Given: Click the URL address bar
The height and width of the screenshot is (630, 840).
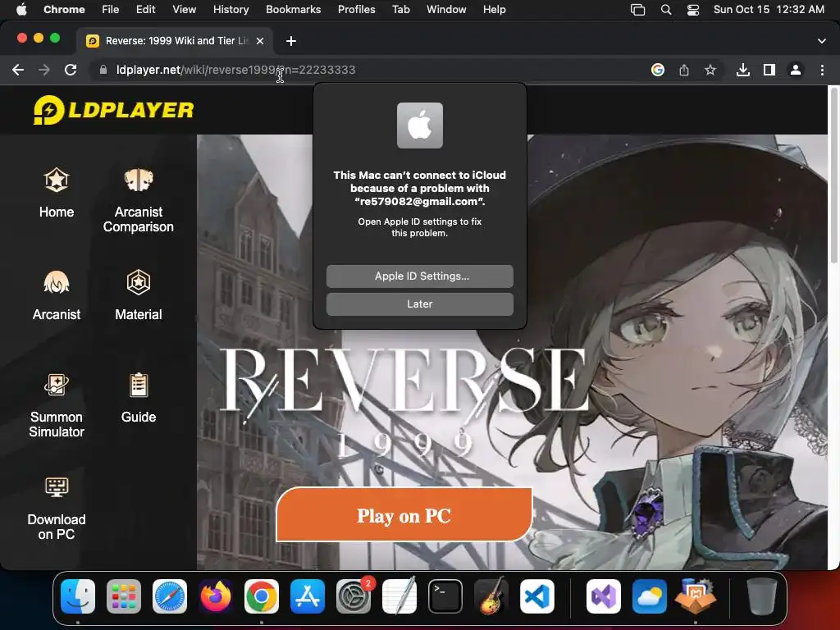Looking at the screenshot, I should coord(370,70).
